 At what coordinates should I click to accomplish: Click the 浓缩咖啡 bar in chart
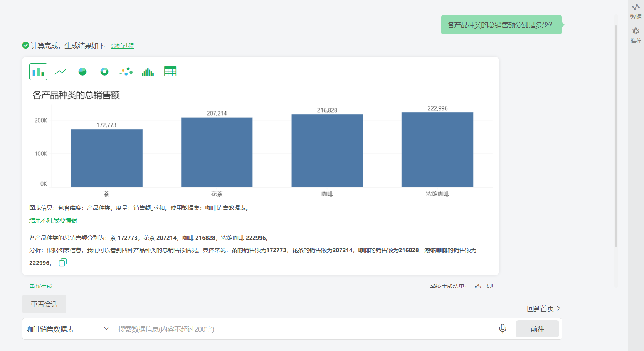pyautogui.click(x=437, y=150)
